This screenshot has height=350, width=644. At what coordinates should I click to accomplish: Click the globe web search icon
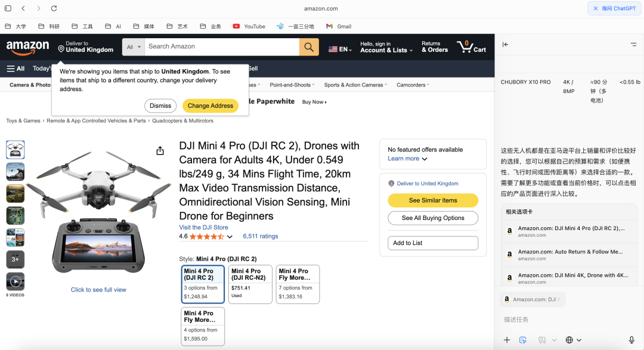click(569, 340)
